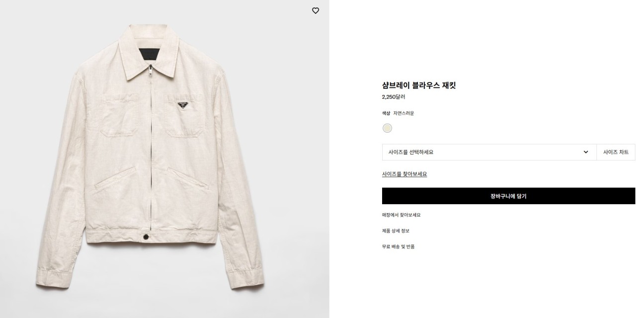Click the chevron arrow in the size selector
Screen dimensions: 644x318
click(586, 152)
